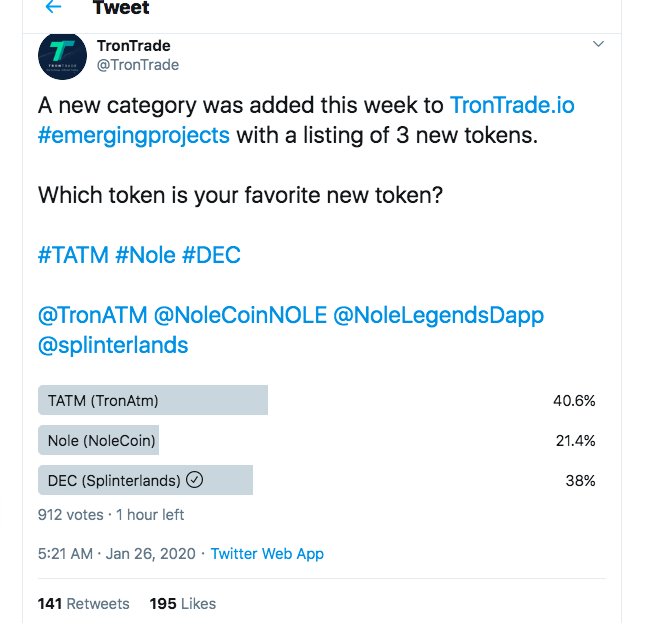The width and height of the screenshot is (645, 623).
Task: Visit the @NoleCoinNOLE profile mention
Action: pyautogui.click(x=240, y=315)
